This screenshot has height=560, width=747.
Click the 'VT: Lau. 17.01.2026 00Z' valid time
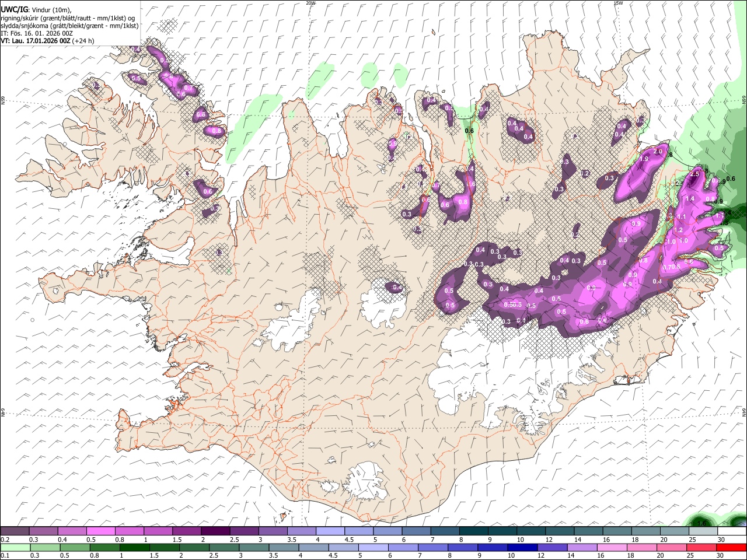36,41
